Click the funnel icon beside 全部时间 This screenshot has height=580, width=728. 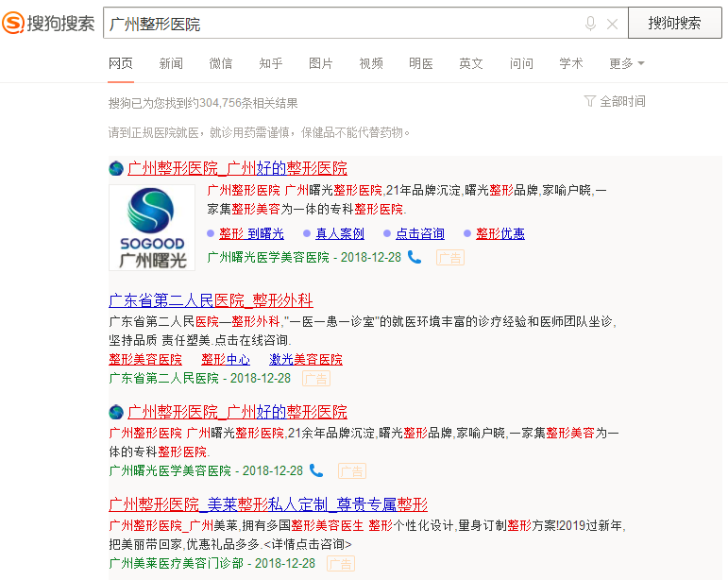click(x=590, y=101)
